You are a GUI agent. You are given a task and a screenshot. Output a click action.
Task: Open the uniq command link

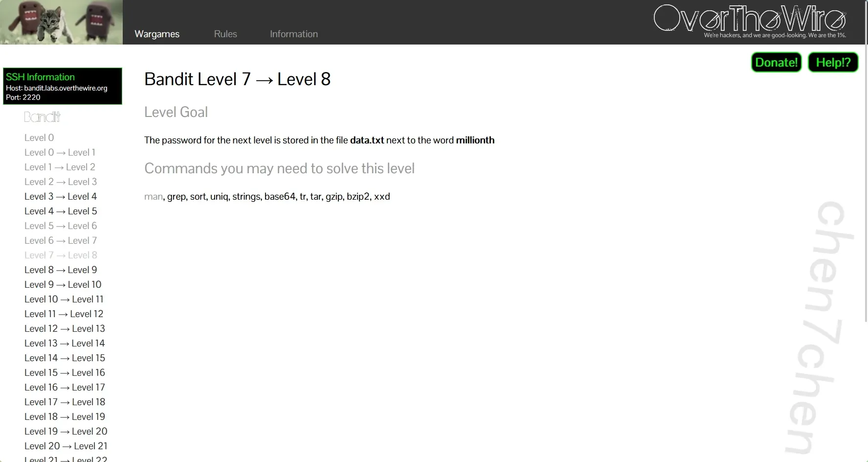[219, 196]
